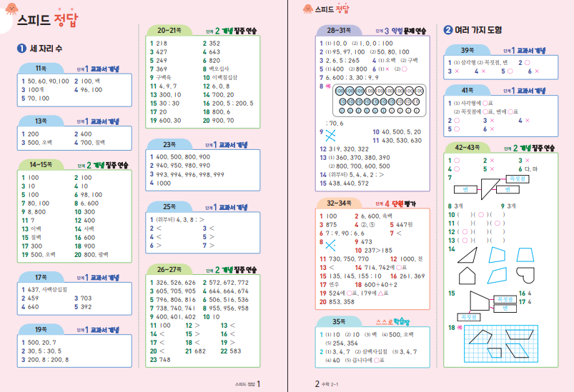Click the answer 4 96, 100

pos(88,89)
